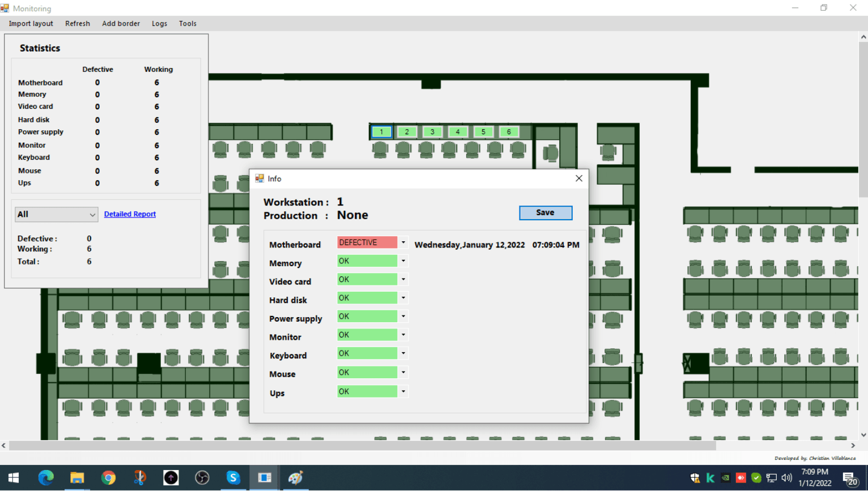Select workstation 3 on the floor map
Image resolution: width=868 pixels, height=491 pixels.
[x=432, y=131]
